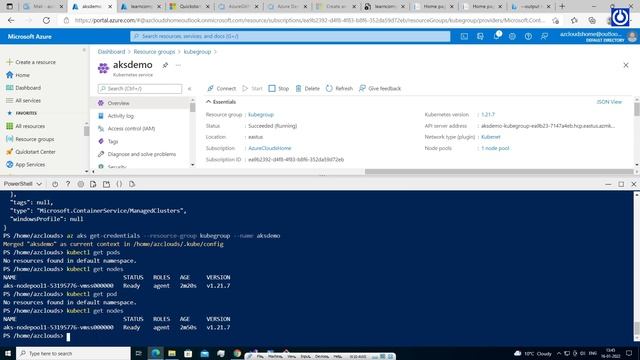Screen dimensions: 640x360
Task: Expand the breadcrumb chevron after kubegroup
Action: pos(216,52)
